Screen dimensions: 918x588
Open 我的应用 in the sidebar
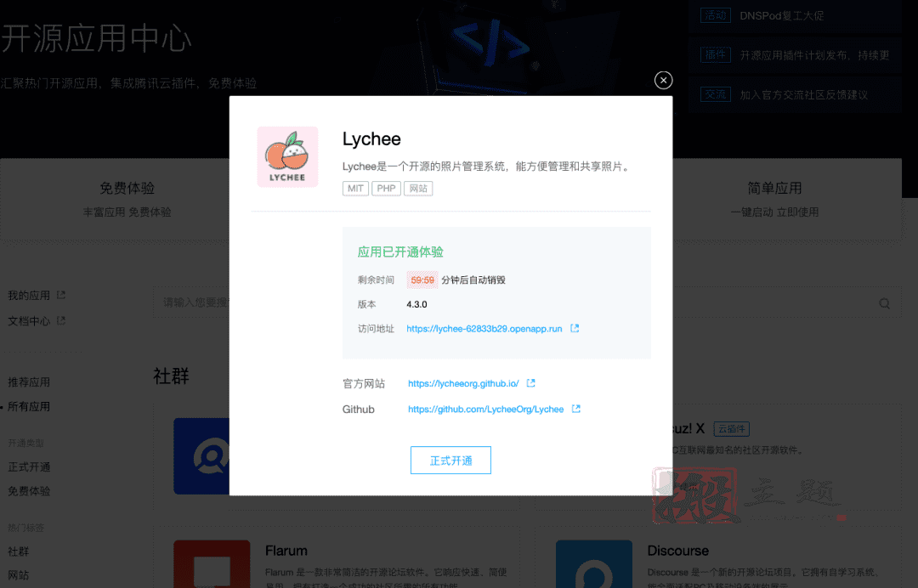(29, 296)
